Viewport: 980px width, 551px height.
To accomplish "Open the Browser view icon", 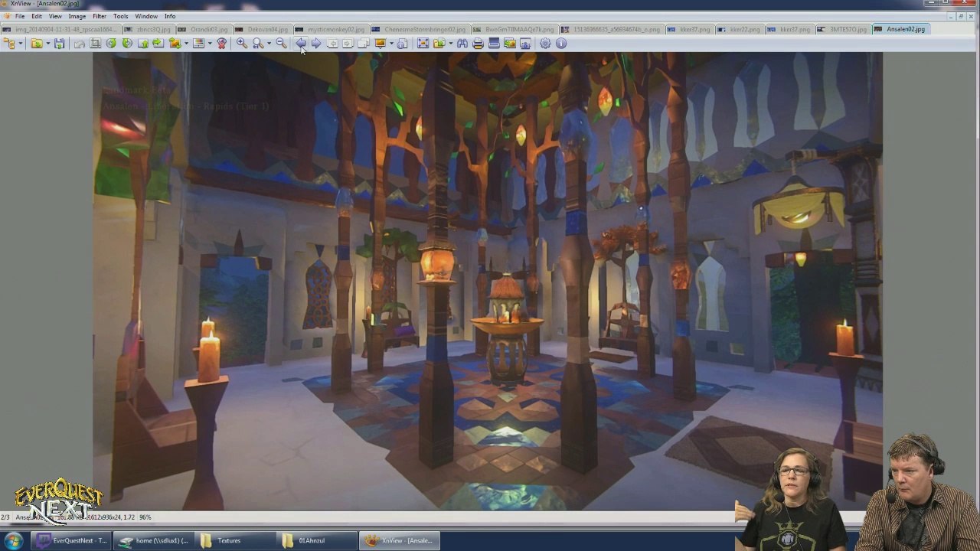I will [x=9, y=44].
